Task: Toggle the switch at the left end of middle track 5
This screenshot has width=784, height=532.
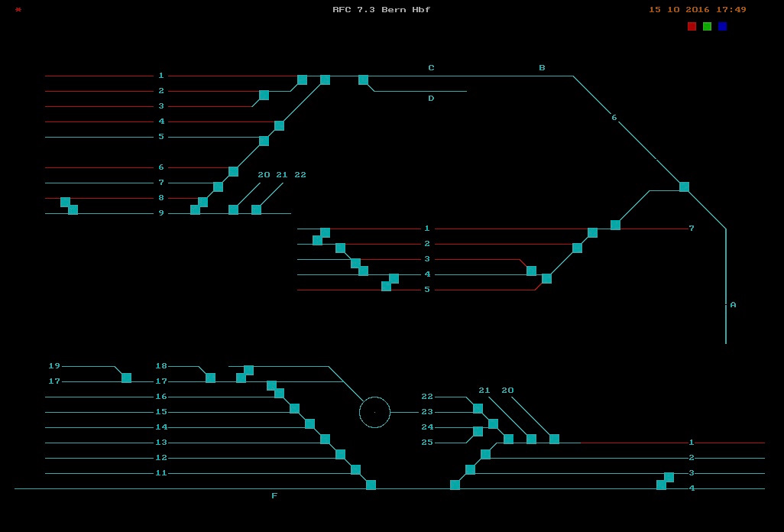Action: [386, 286]
